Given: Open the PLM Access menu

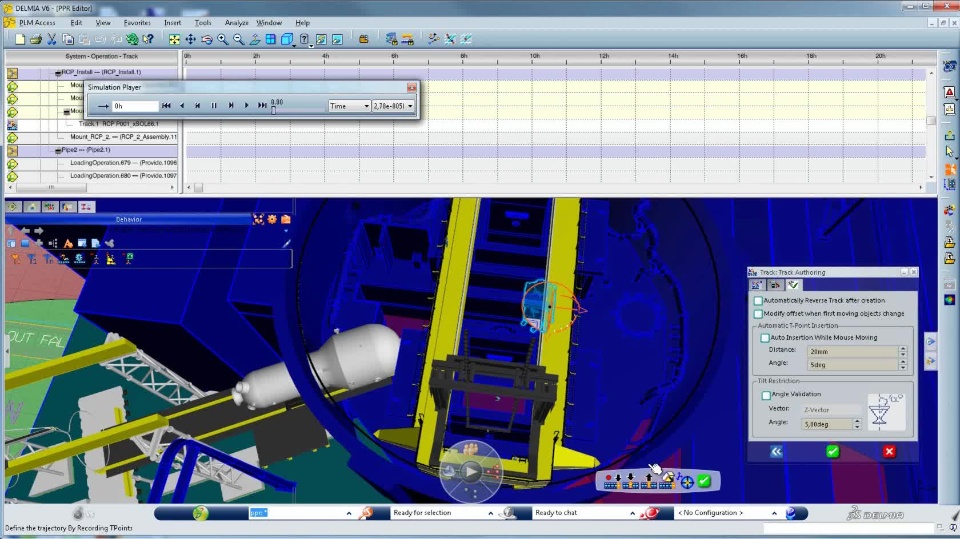Looking at the screenshot, I should tap(37, 23).
